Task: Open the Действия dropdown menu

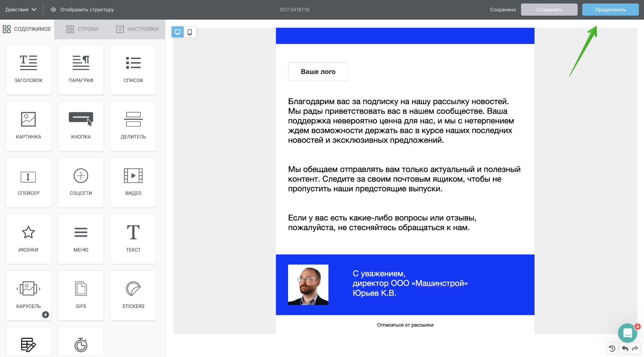Action: point(21,10)
